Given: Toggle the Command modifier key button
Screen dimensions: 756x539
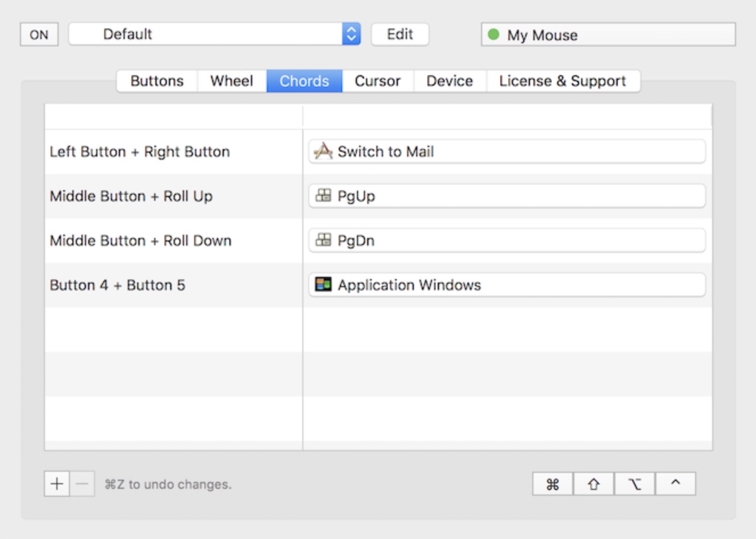Looking at the screenshot, I should (x=553, y=484).
